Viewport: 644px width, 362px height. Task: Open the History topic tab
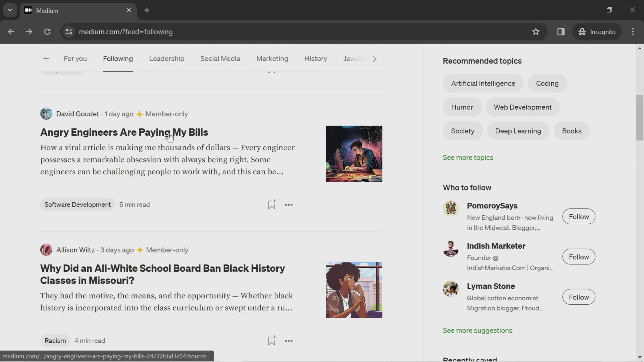(316, 59)
